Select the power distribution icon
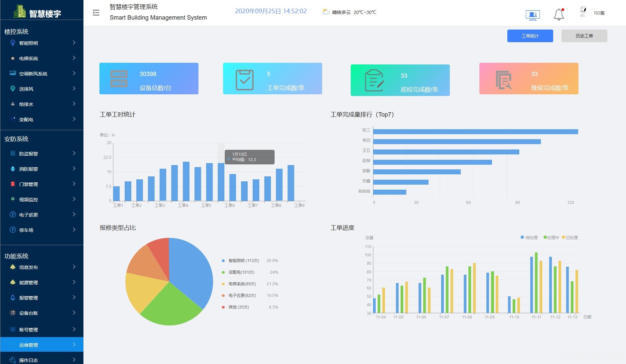The height and width of the screenshot is (364, 626). coord(13,119)
